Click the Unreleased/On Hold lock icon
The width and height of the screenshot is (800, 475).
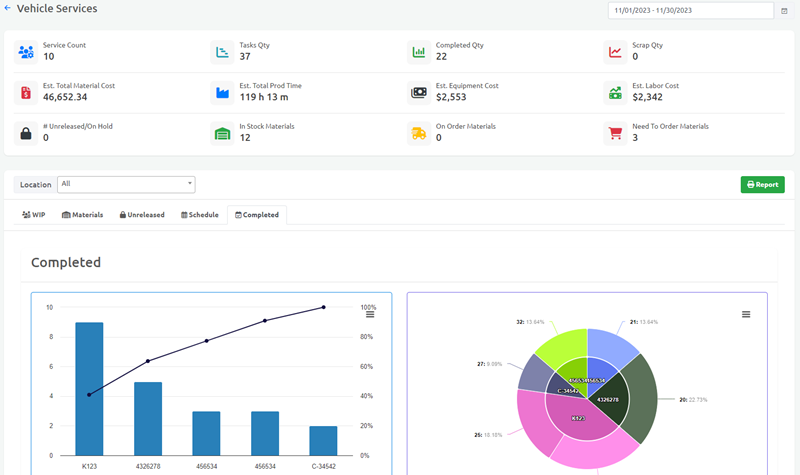[x=26, y=134]
